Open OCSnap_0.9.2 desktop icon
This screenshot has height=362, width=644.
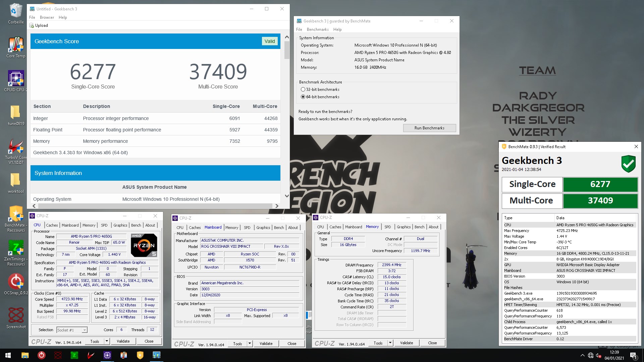click(16, 285)
